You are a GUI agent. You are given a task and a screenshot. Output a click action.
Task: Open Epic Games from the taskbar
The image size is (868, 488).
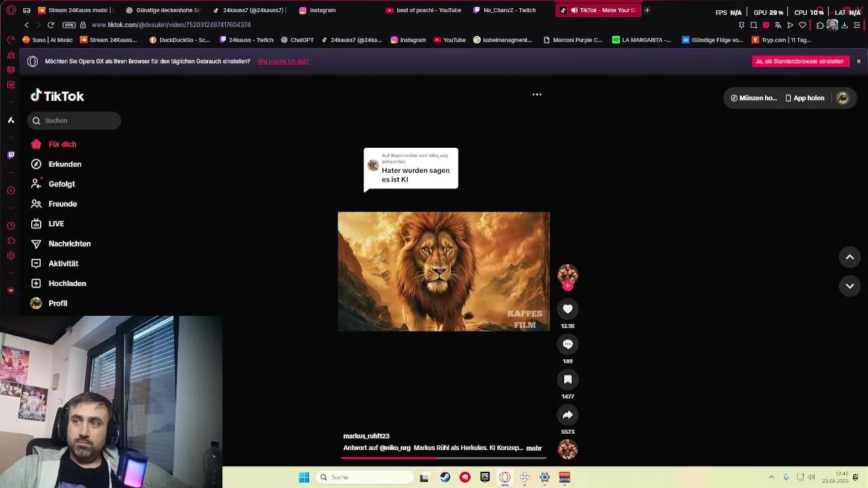(485, 477)
